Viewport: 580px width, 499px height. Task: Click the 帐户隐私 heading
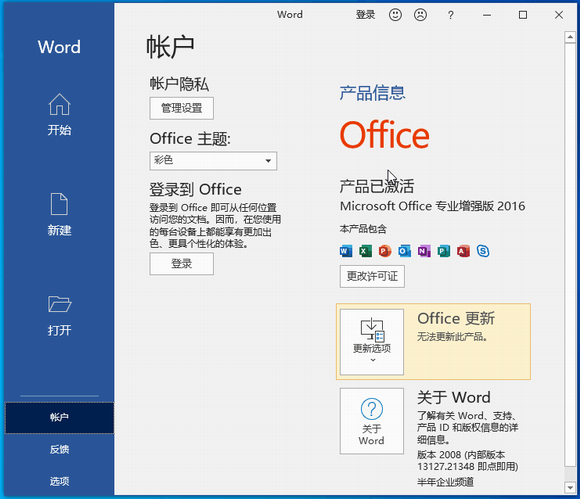click(x=179, y=84)
